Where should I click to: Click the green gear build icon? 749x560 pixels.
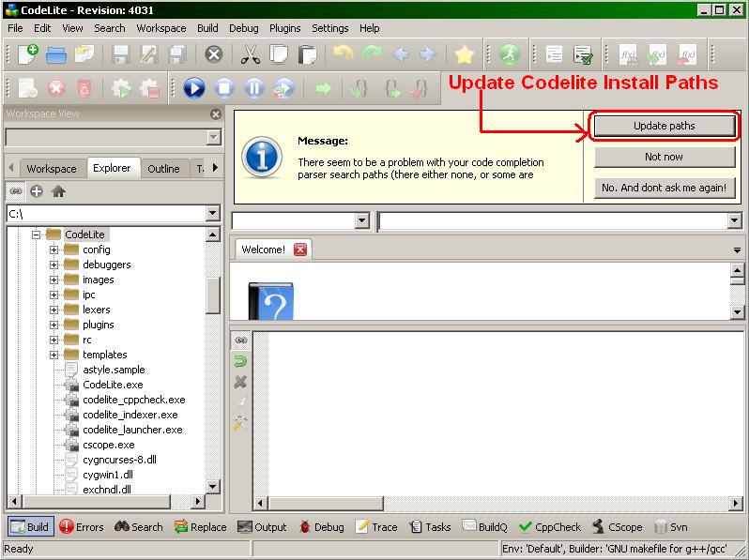coord(121,89)
